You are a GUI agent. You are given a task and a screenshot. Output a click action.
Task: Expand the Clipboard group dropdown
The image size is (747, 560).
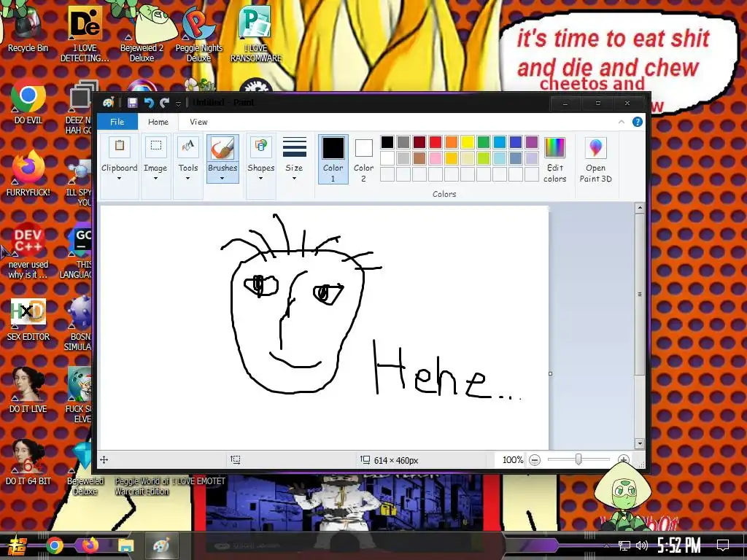pos(119,179)
